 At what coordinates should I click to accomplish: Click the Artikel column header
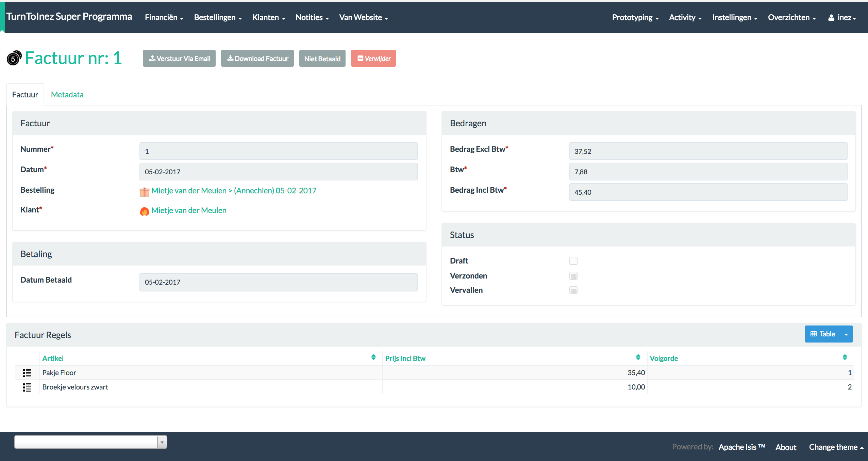tap(53, 358)
